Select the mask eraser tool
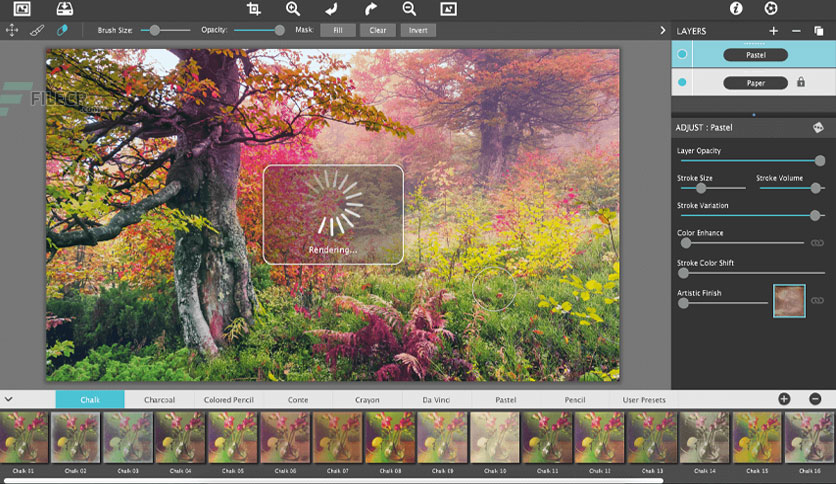 tap(62, 30)
